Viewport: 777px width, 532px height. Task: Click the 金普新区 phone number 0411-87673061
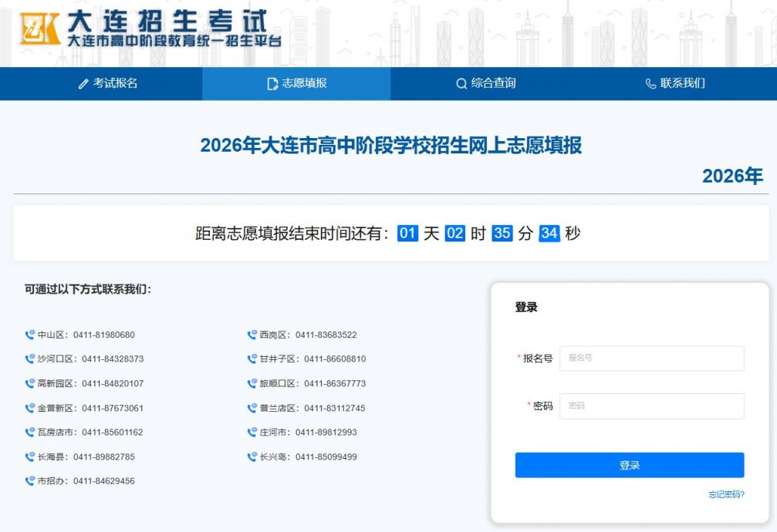[x=113, y=408]
